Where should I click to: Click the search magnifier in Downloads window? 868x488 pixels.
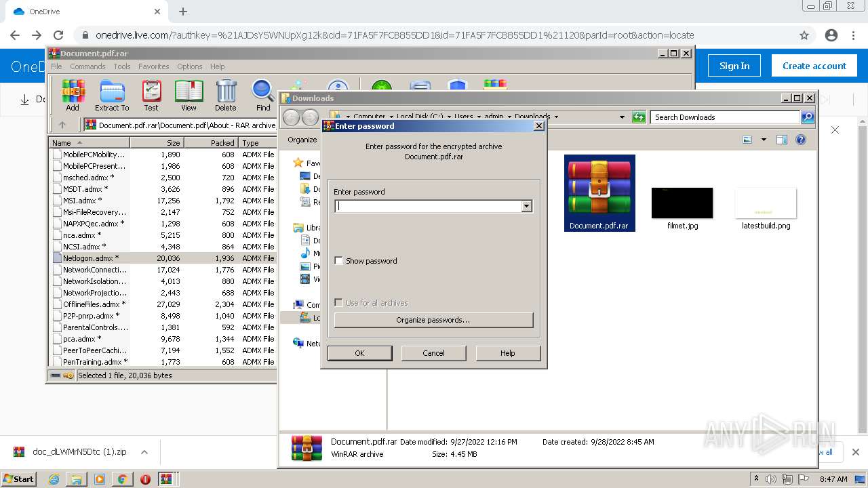tap(808, 117)
